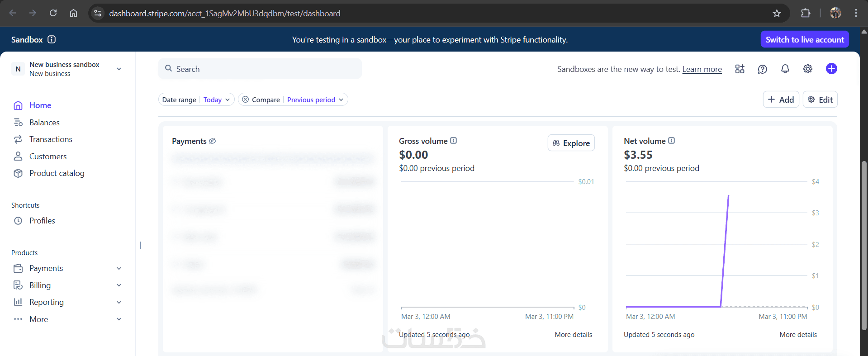
Task: Click the browser forward arrow
Action: pyautogui.click(x=33, y=13)
